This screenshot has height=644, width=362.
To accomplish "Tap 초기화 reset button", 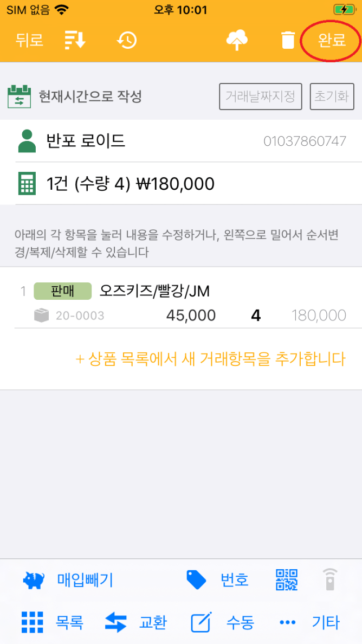I will [x=332, y=97].
